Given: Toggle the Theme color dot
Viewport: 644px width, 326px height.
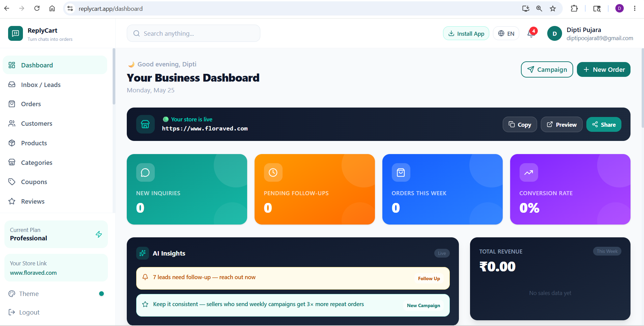Looking at the screenshot, I should click(x=101, y=294).
